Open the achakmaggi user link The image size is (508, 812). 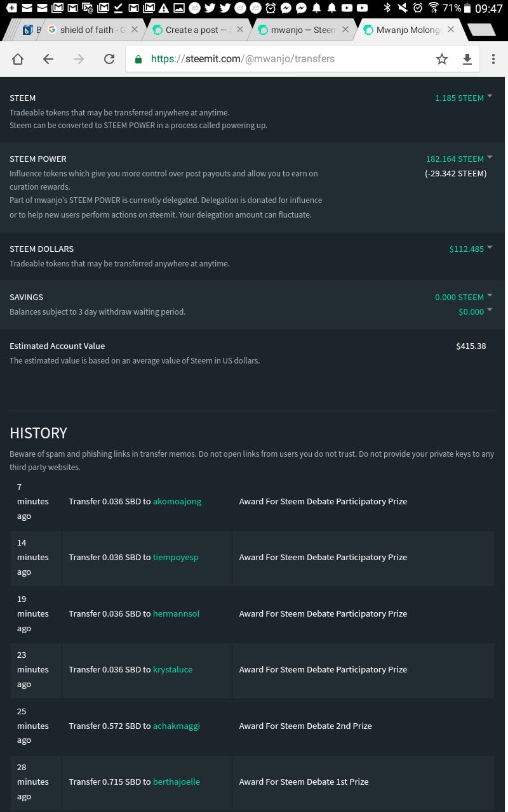(177, 726)
